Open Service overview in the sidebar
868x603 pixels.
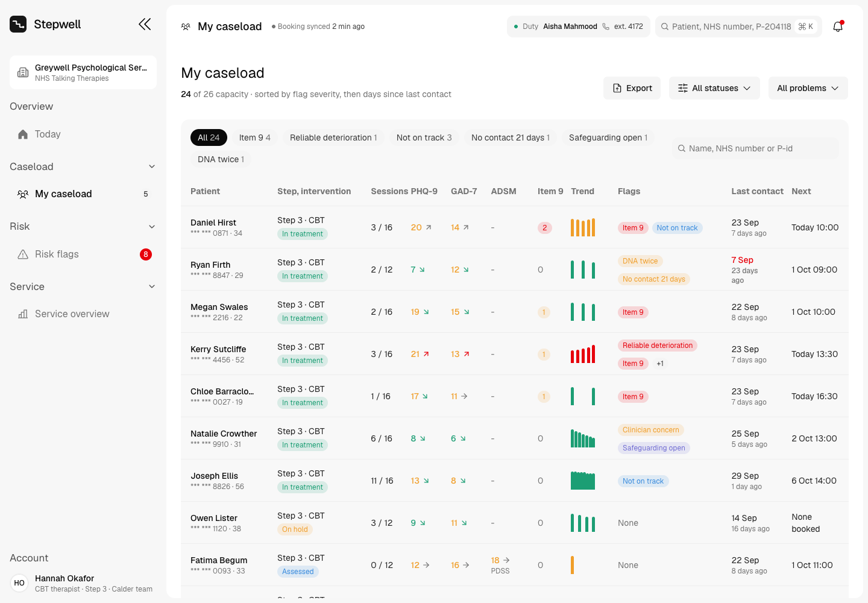tap(83, 314)
